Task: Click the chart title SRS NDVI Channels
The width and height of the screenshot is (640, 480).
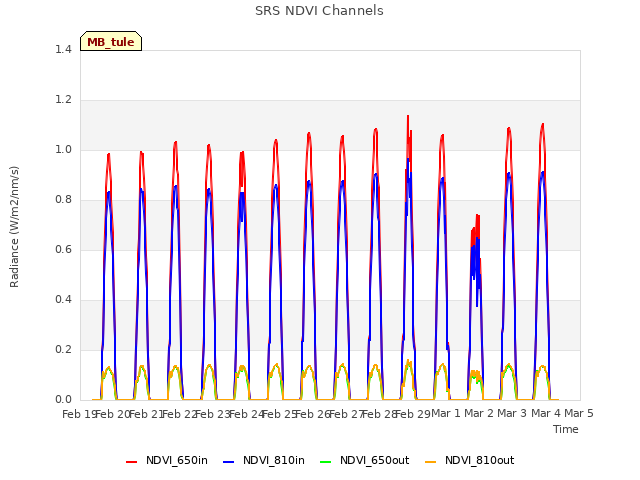Action: [319, 11]
